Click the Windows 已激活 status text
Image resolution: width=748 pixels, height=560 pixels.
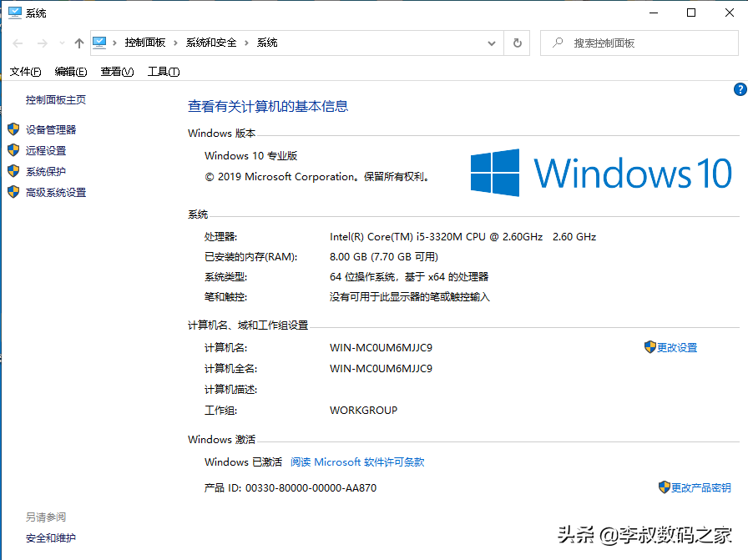[x=243, y=462]
